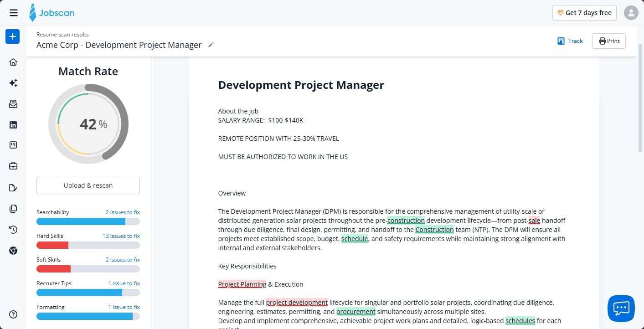View scan history with the clock icon
Image resolution: width=644 pixels, height=329 pixels.
tap(13, 230)
